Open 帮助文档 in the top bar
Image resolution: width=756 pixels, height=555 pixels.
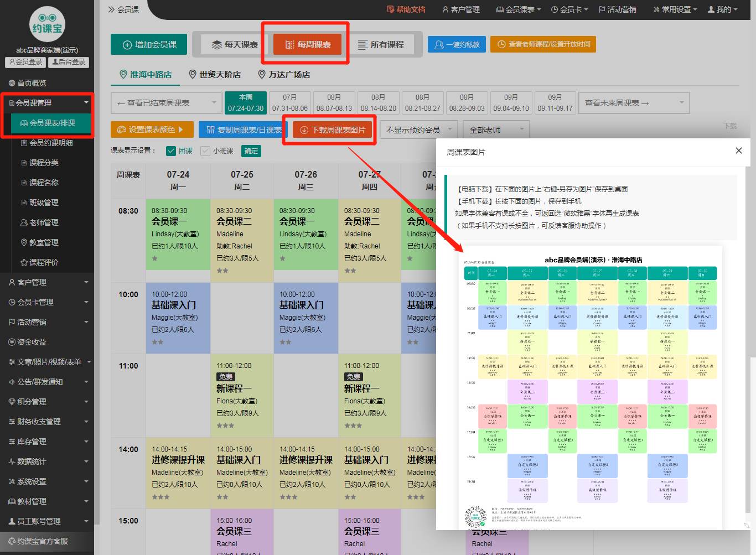click(x=406, y=9)
